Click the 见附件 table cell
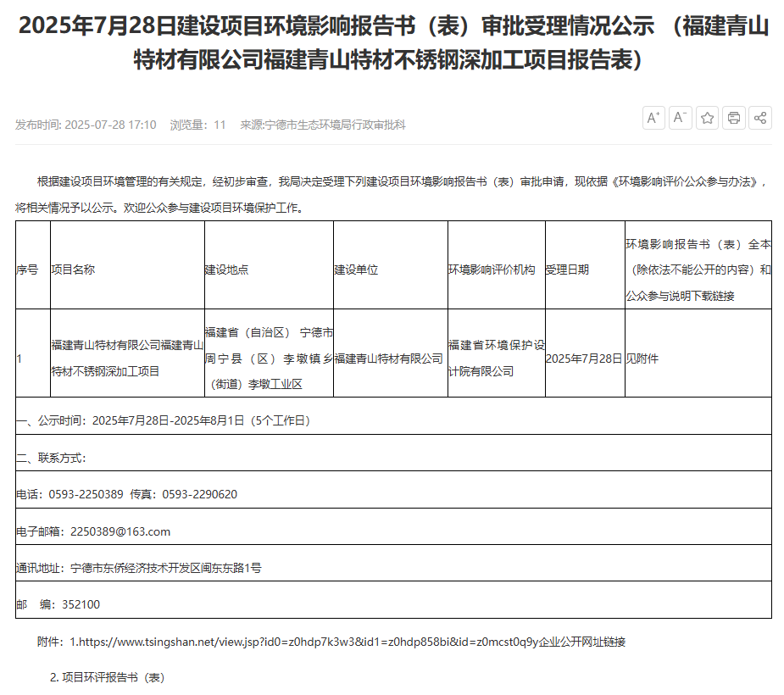The image size is (784, 695). pos(642,359)
